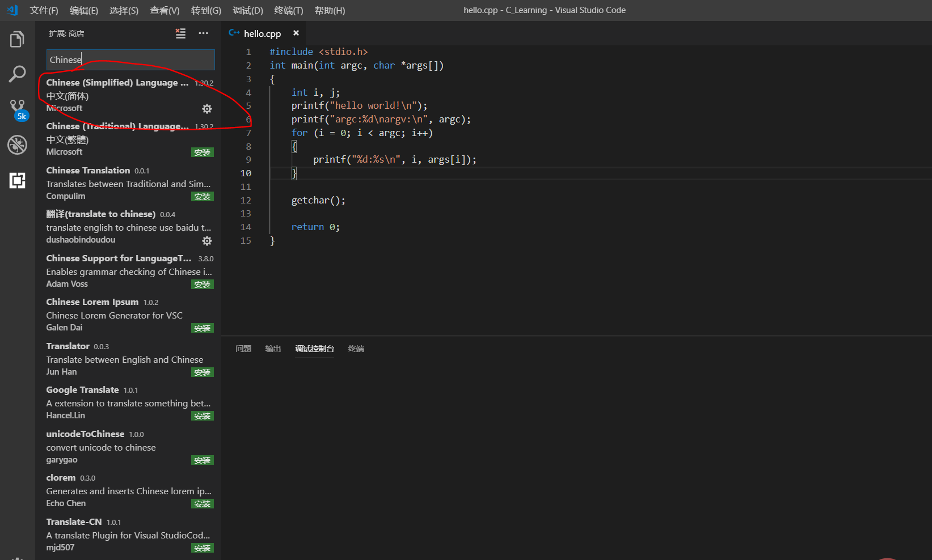Select Chinese (Traditional) Language extension title

(117, 126)
